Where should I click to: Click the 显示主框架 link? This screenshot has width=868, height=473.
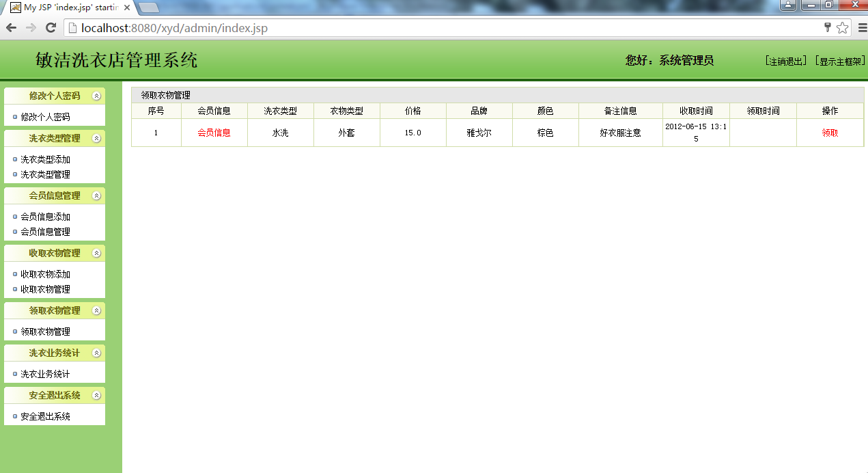point(840,62)
